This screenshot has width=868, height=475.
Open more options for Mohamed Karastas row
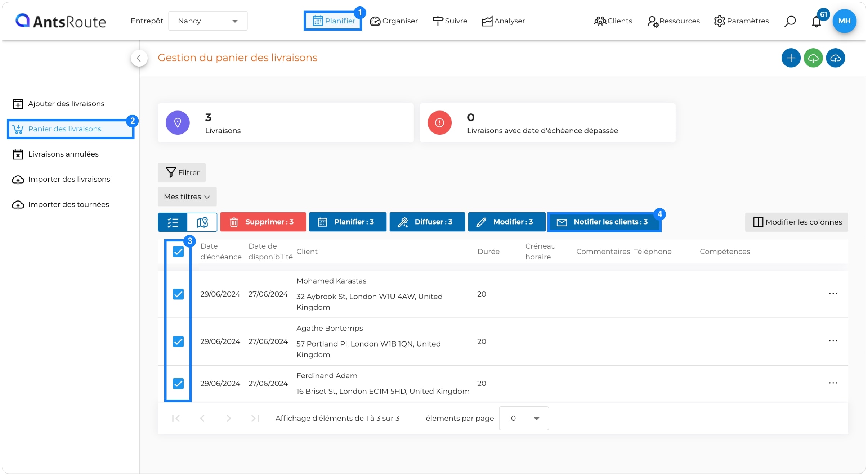pyautogui.click(x=833, y=294)
